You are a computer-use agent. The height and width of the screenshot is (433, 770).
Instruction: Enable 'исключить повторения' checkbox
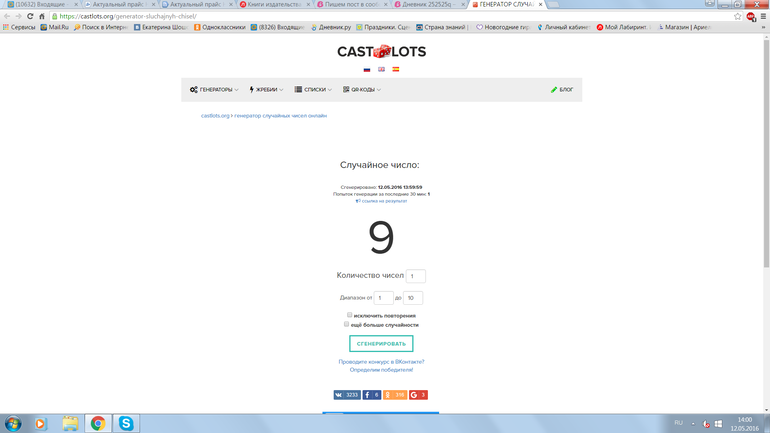pos(350,315)
